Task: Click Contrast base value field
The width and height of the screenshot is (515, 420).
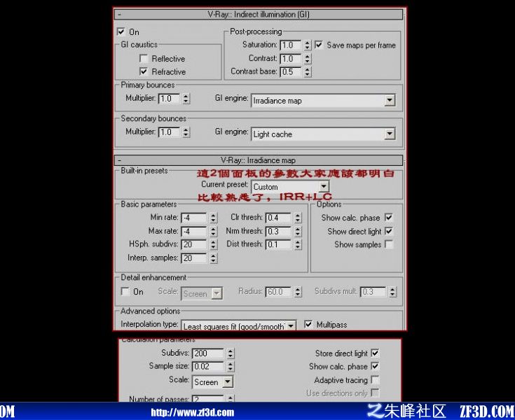Action: [x=291, y=71]
